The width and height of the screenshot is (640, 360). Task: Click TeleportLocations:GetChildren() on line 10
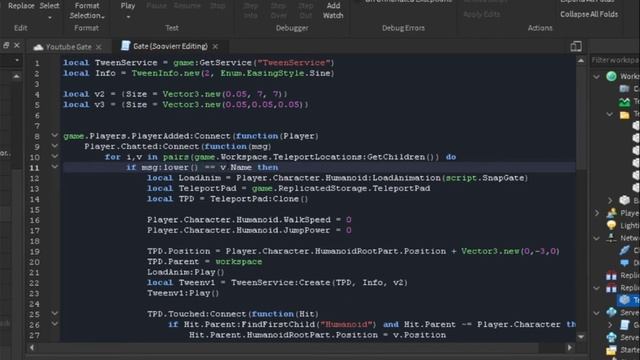click(356, 157)
